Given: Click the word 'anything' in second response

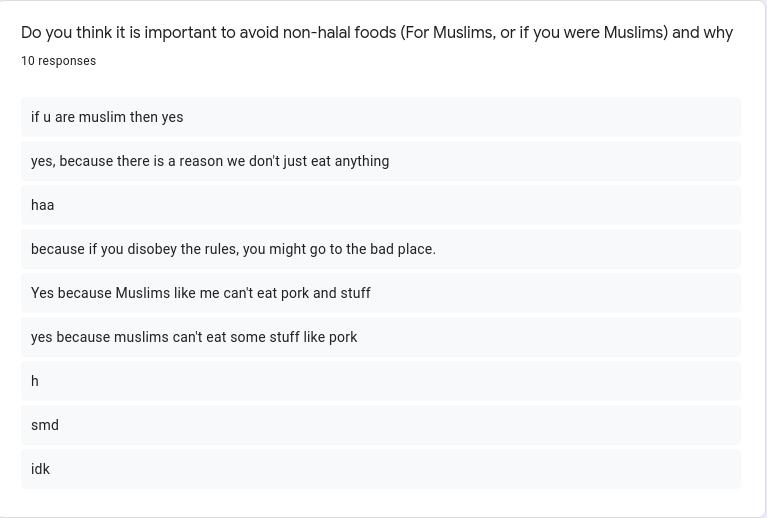Looking at the screenshot, I should tap(362, 161).
